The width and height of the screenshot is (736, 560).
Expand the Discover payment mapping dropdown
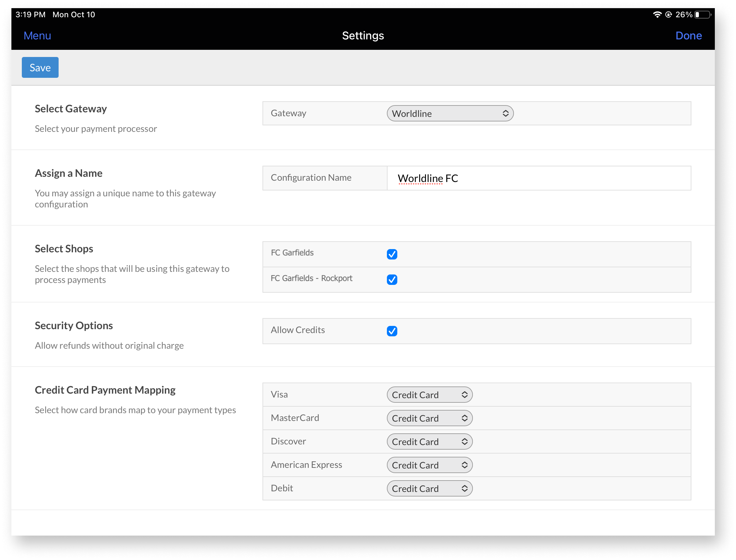pyautogui.click(x=429, y=441)
